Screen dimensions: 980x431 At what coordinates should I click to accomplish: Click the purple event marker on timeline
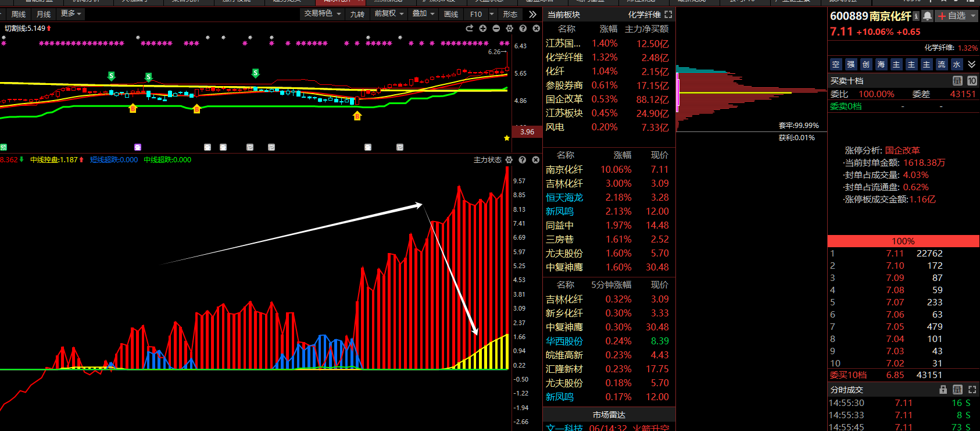pyautogui.click(x=138, y=147)
